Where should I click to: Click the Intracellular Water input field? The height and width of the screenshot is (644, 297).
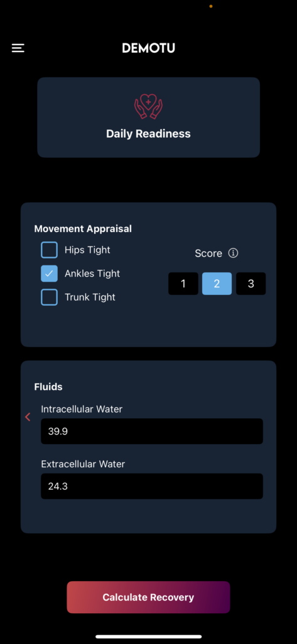(152, 431)
